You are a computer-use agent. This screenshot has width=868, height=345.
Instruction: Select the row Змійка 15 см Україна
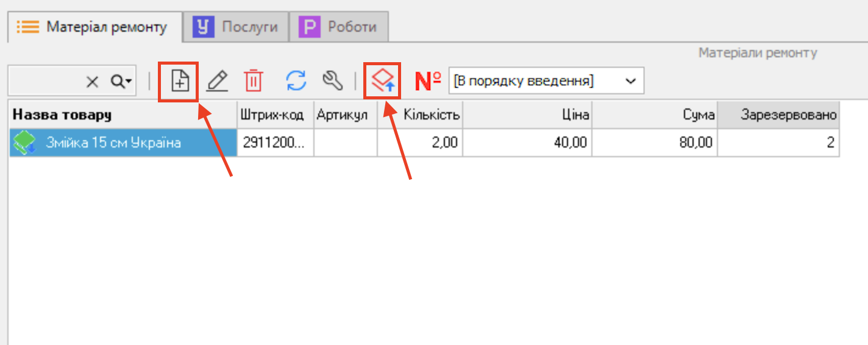[x=424, y=143]
